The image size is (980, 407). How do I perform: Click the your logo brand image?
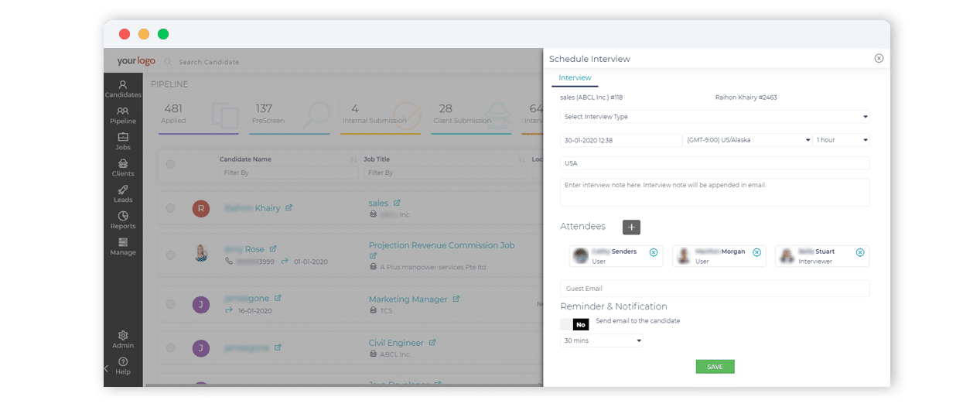point(136,61)
